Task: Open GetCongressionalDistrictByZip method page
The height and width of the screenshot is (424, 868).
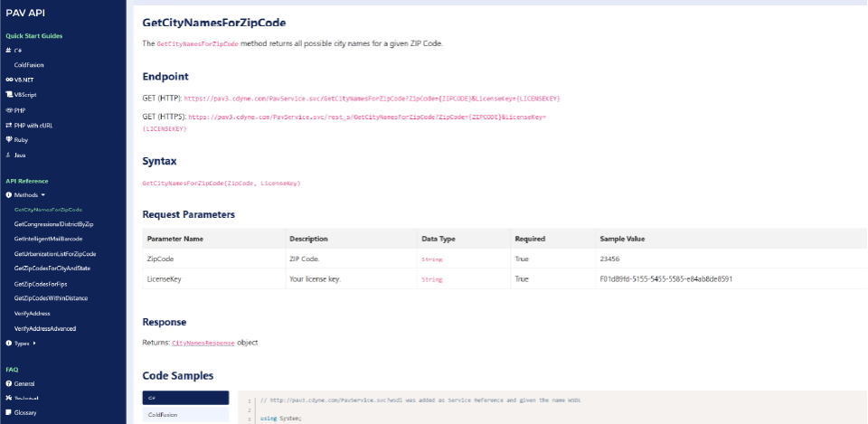Action: click(53, 224)
